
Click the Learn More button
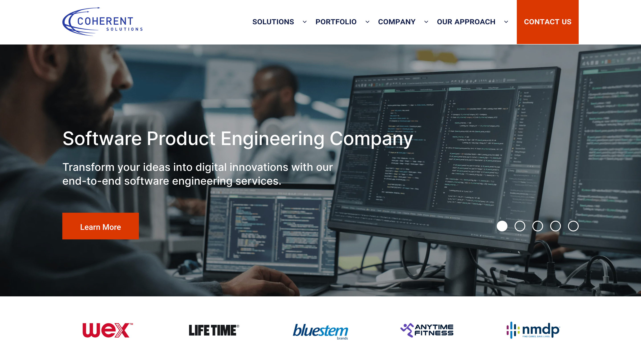[x=100, y=227]
